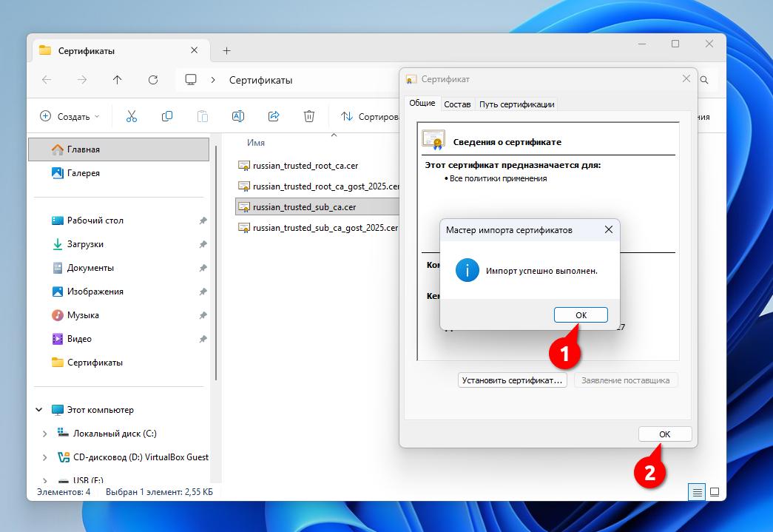
Task: Maximize the Explorer window
Action: (675, 44)
